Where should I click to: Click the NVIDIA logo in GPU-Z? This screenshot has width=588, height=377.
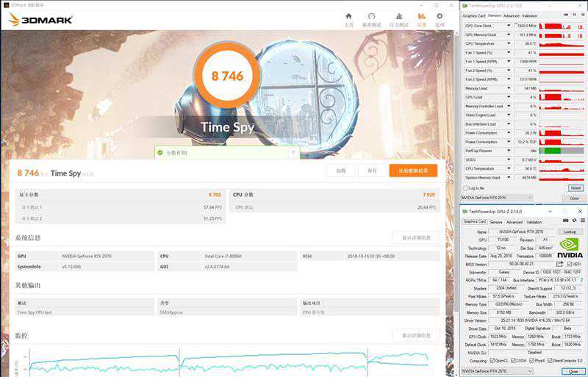(570, 247)
